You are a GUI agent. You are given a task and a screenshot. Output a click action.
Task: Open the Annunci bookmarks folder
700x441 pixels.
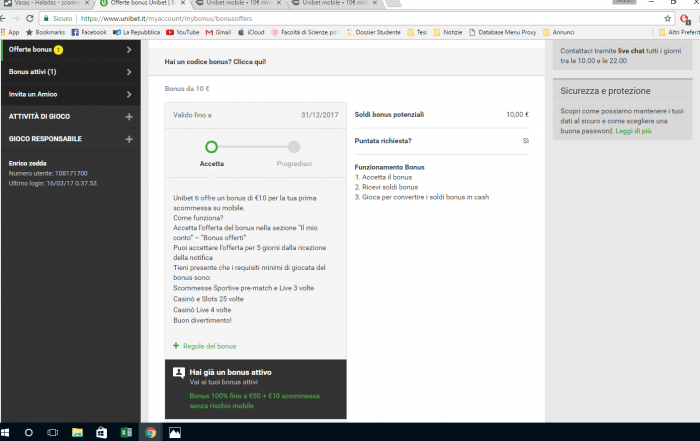[x=558, y=32]
